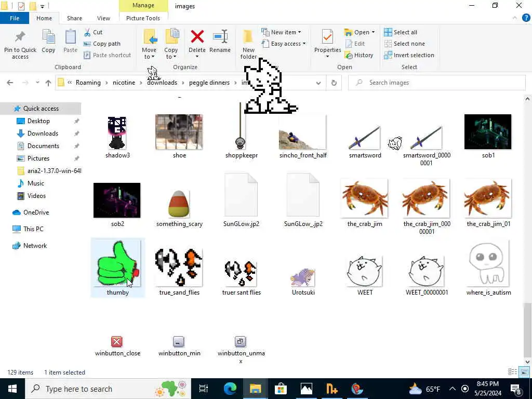Open Microsoft Store from taskbar
532x399 pixels.
281,389
